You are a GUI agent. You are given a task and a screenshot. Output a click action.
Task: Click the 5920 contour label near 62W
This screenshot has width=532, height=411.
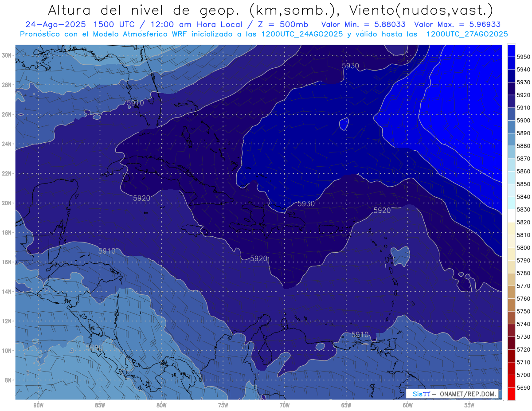coord(382,210)
